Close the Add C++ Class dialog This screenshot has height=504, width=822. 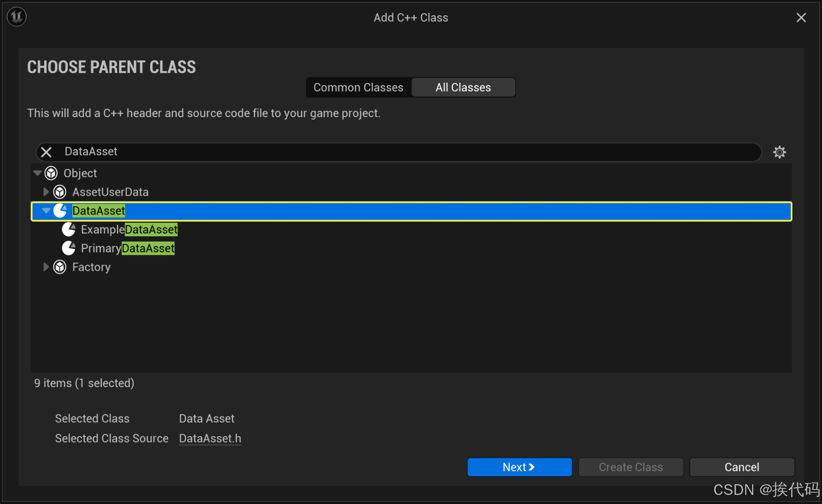pyautogui.click(x=801, y=18)
